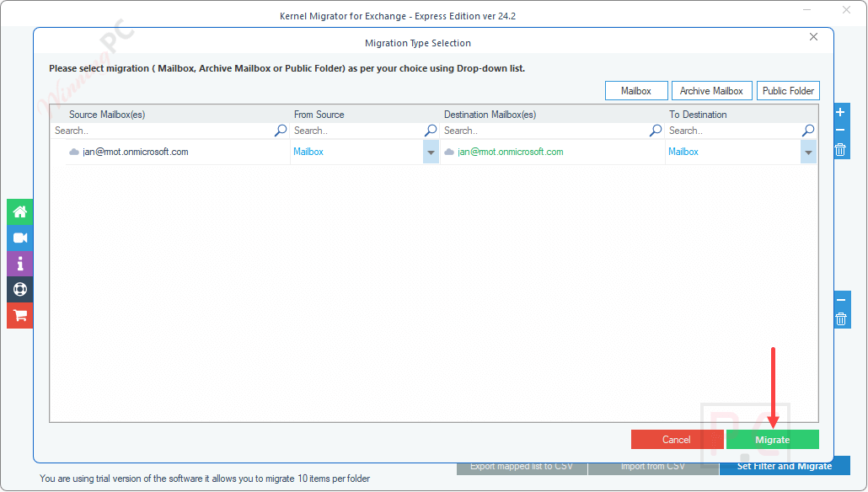
Task: Click the plus icon on the right strip
Action: click(840, 112)
